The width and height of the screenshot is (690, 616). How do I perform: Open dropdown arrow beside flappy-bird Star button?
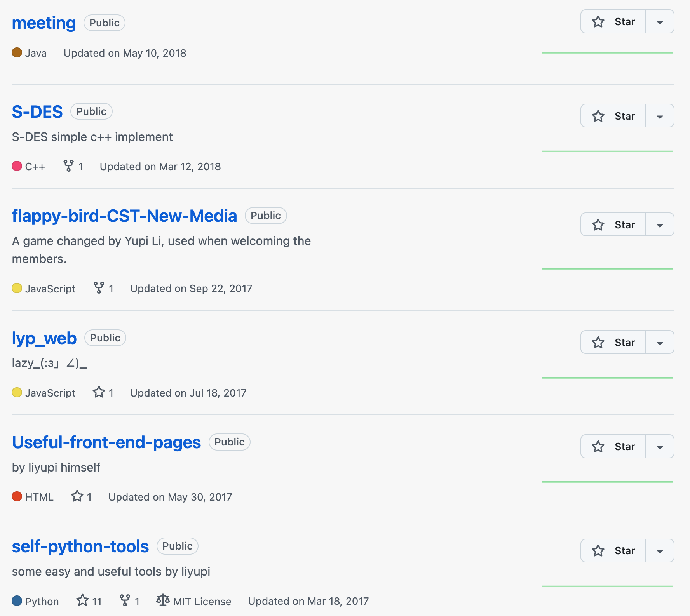pos(660,225)
